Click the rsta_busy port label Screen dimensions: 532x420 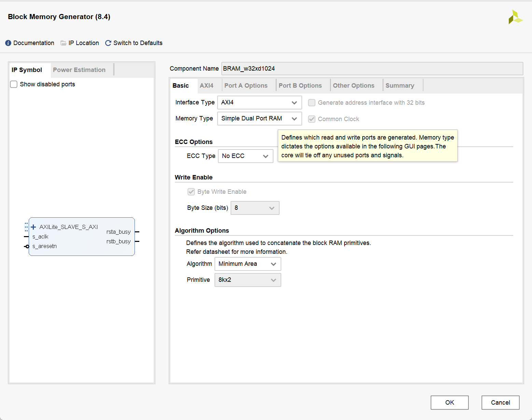[x=118, y=232]
